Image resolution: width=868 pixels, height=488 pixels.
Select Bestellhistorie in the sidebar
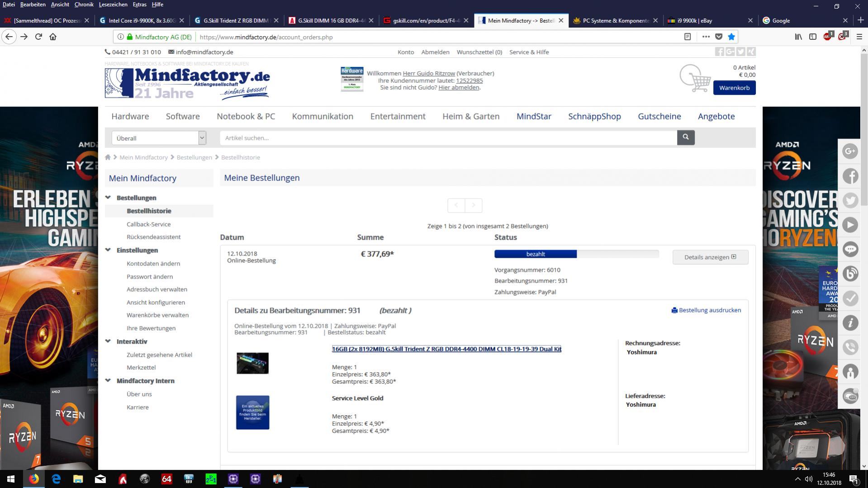pos(149,211)
